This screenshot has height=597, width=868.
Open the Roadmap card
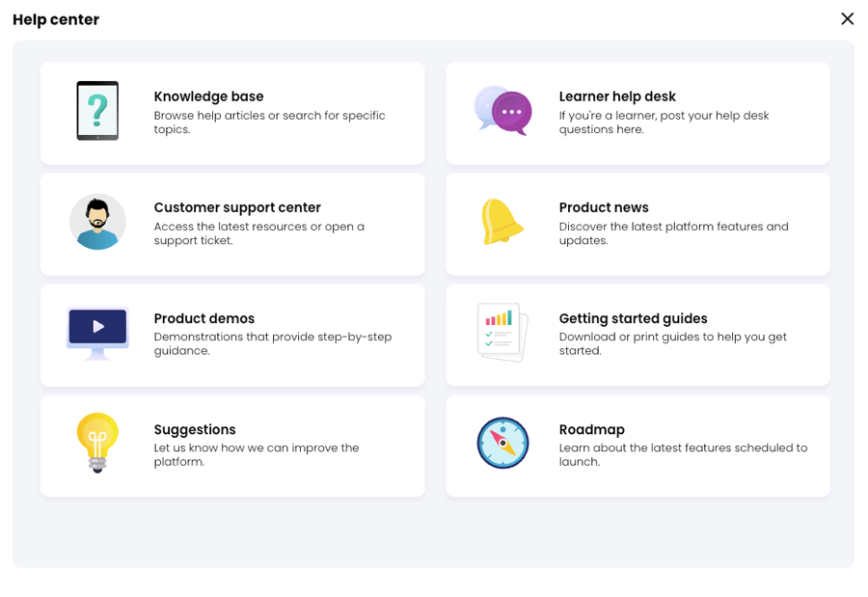[x=637, y=445]
